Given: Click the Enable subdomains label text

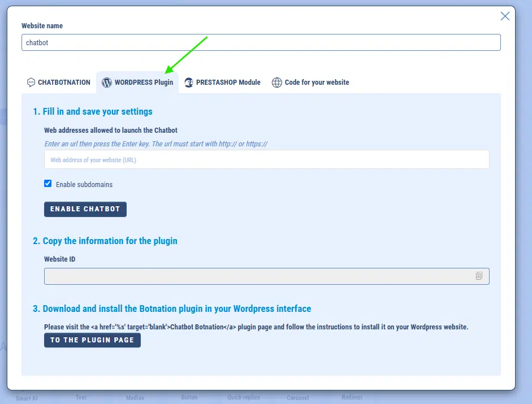Looking at the screenshot, I should [84, 184].
